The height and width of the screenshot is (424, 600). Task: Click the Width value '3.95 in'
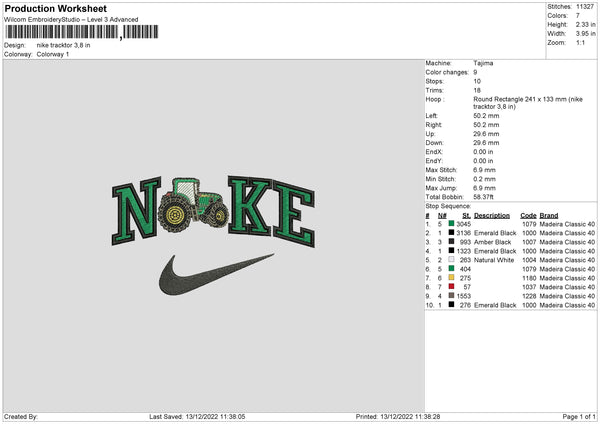click(585, 34)
